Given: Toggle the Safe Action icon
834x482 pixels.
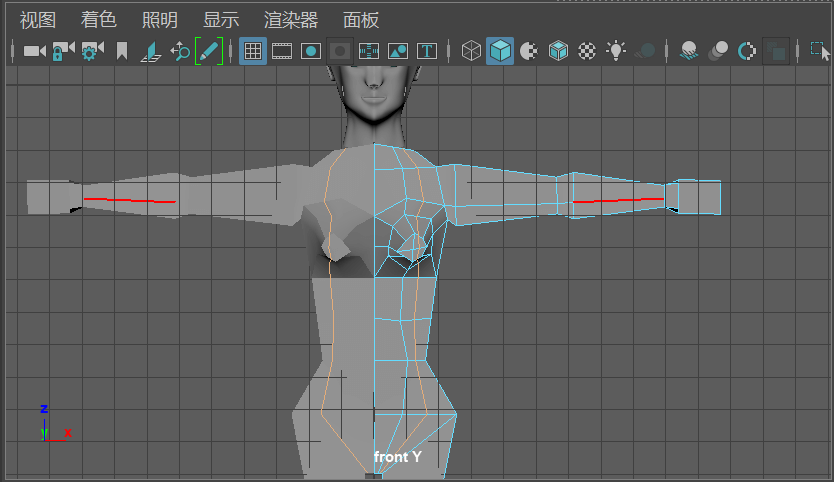Looking at the screenshot, I should (398, 51).
